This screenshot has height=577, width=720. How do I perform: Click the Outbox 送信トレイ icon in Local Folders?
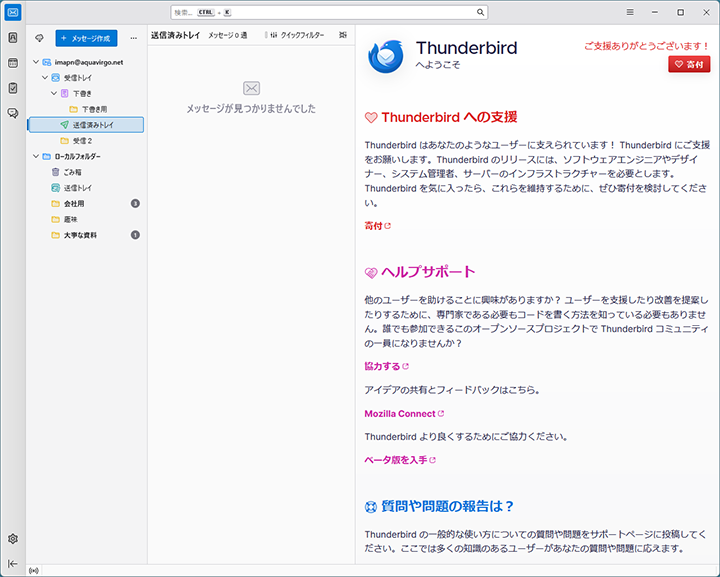[x=56, y=188]
